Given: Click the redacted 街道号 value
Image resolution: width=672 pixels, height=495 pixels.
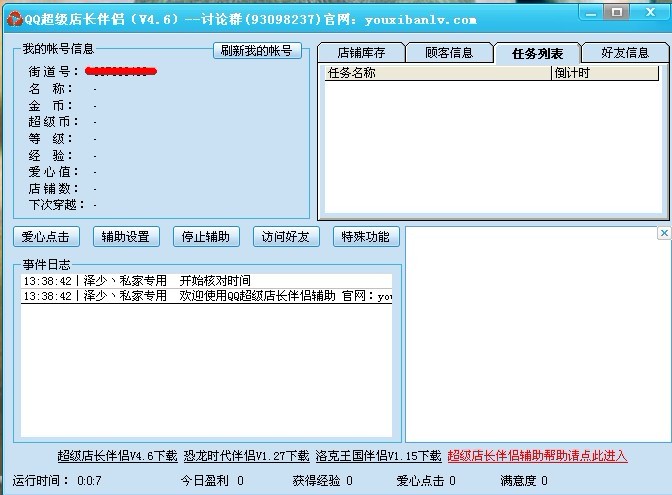Looking at the screenshot, I should (121, 71).
